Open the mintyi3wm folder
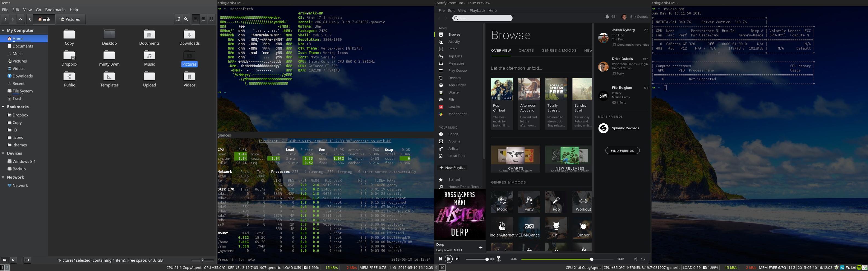This screenshot has width=868, height=271. (109, 59)
